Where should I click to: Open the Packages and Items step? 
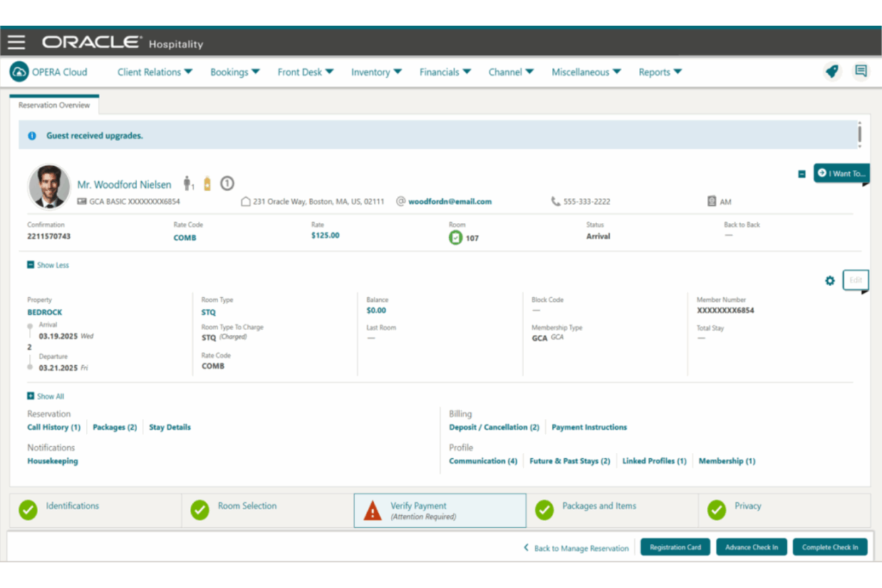[x=612, y=511]
